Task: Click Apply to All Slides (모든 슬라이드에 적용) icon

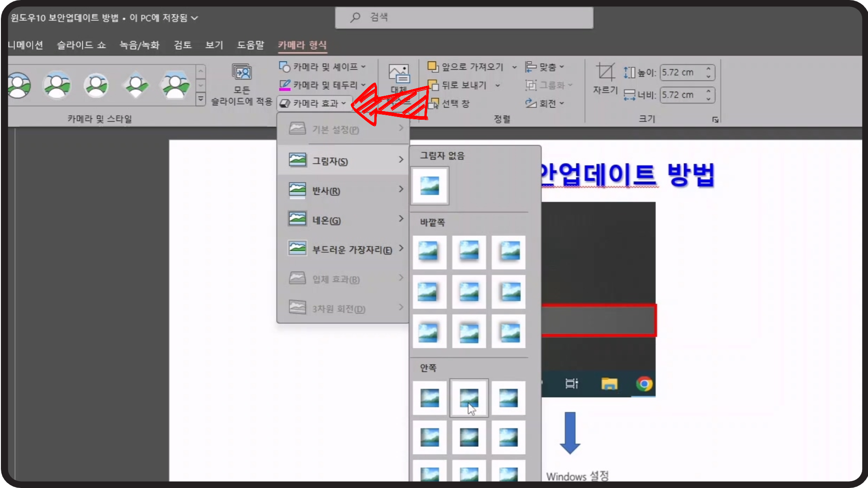Action: [241, 72]
